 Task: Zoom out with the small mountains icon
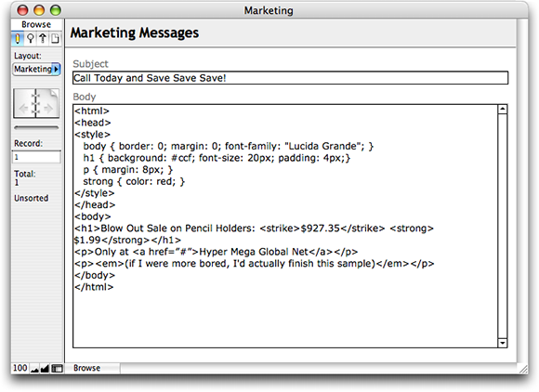34,369
